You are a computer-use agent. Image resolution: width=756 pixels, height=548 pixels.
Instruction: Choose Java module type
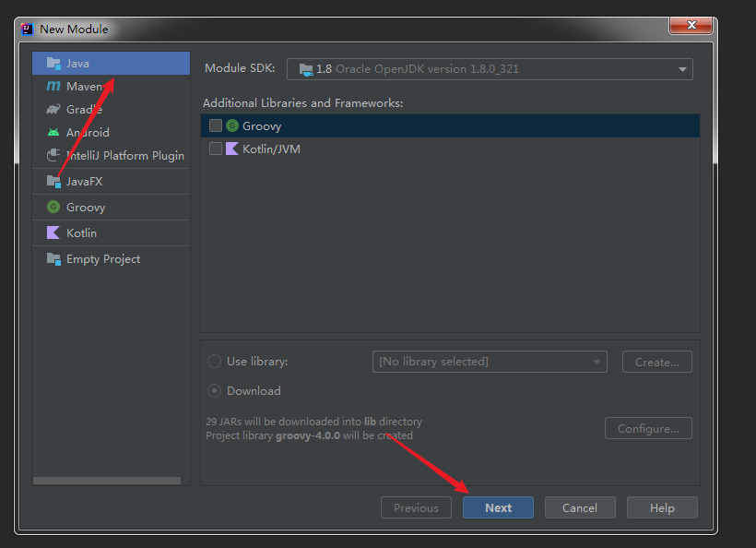[x=111, y=63]
